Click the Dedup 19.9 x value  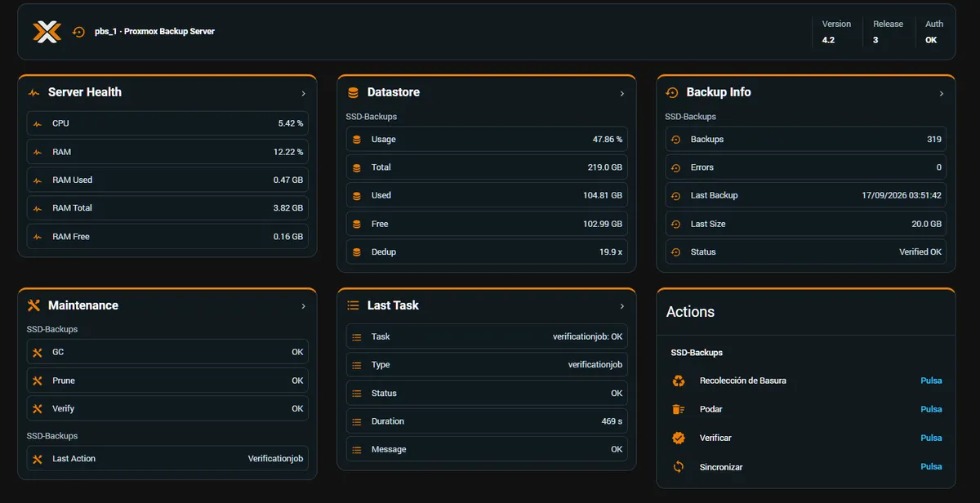611,252
